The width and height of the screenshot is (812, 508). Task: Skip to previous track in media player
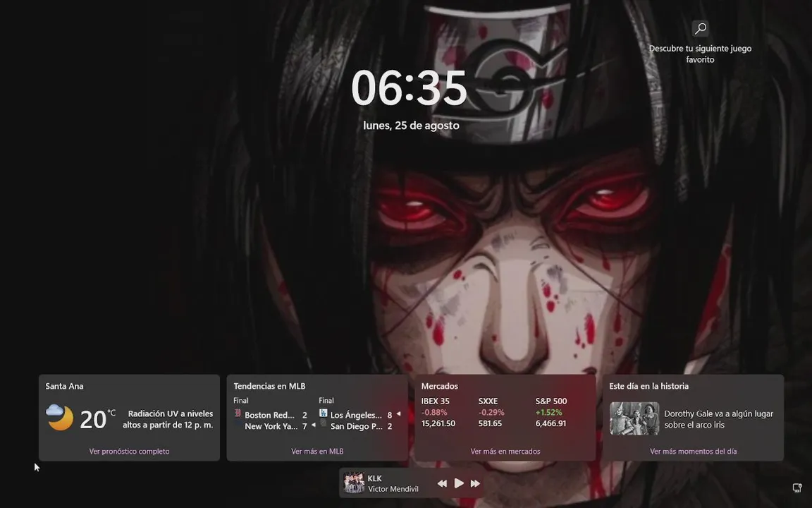(442, 483)
